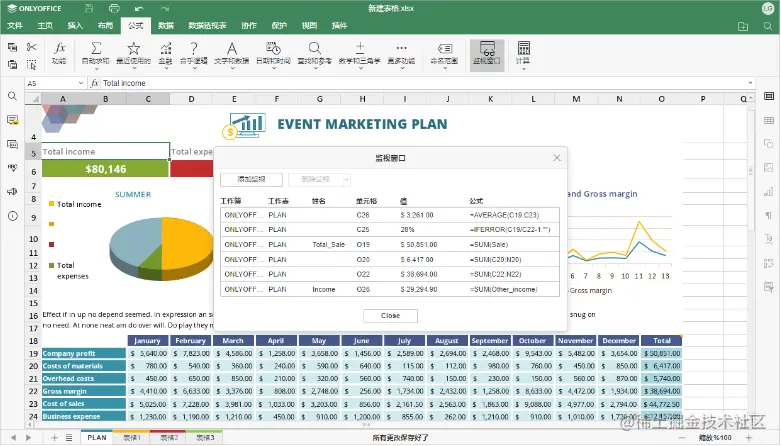Switch to the 视图 (View) tab

coord(309,25)
